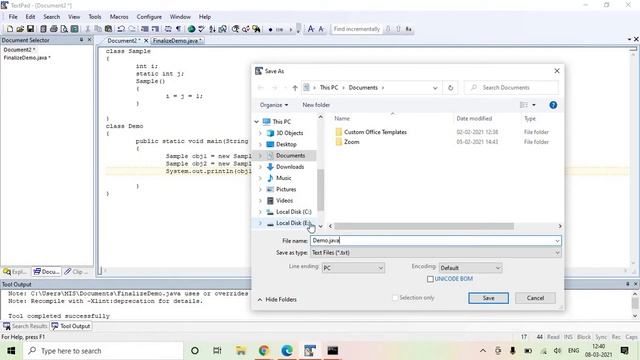Viewport: 640px width, 360px height.
Task: Open the Macros menu
Action: 119,17
